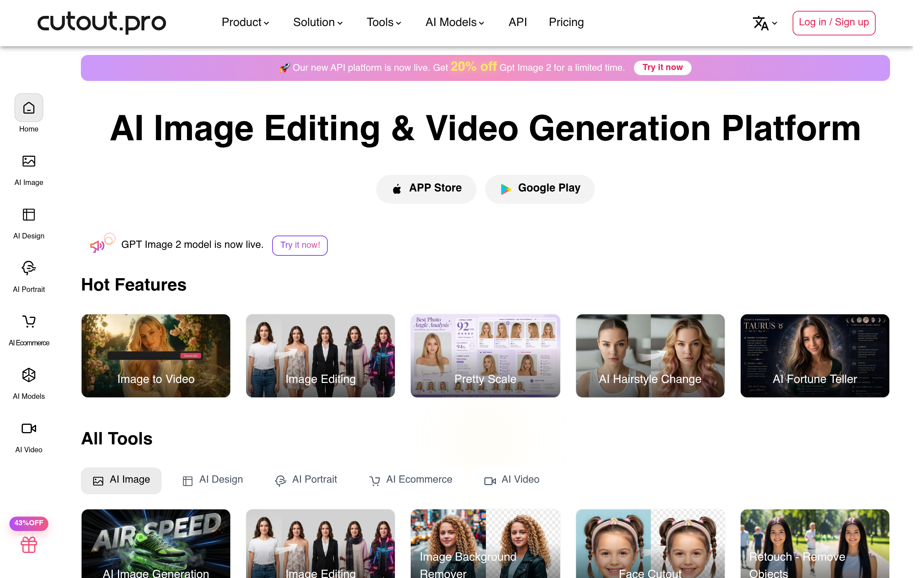This screenshot has width=924, height=578.
Task: Click the 43%OFF promo badge
Action: (x=29, y=523)
